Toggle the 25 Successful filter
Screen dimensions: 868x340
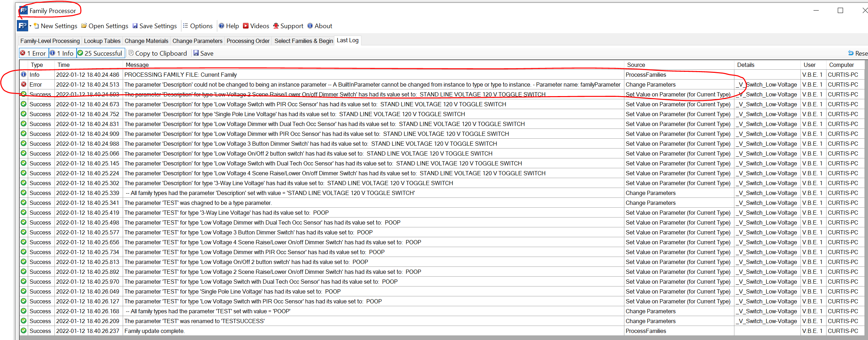[100, 53]
